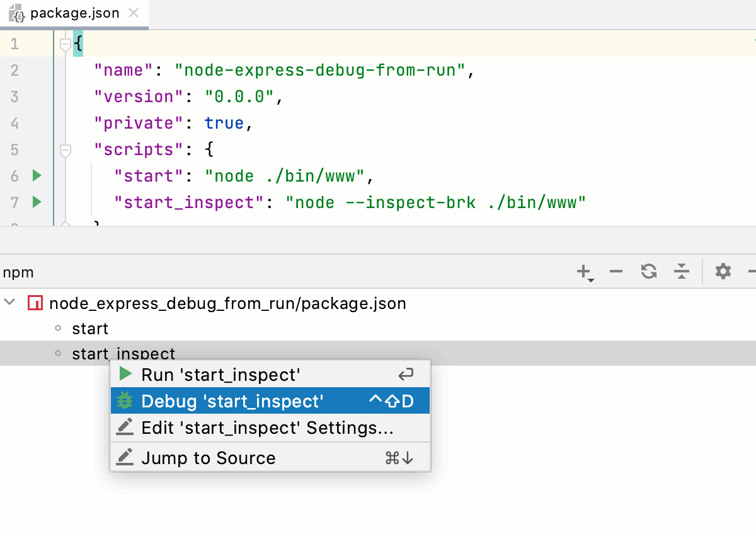Viewport: 756px width, 536px height.
Task: Click the "0.0.0" version value
Action: pos(239,96)
